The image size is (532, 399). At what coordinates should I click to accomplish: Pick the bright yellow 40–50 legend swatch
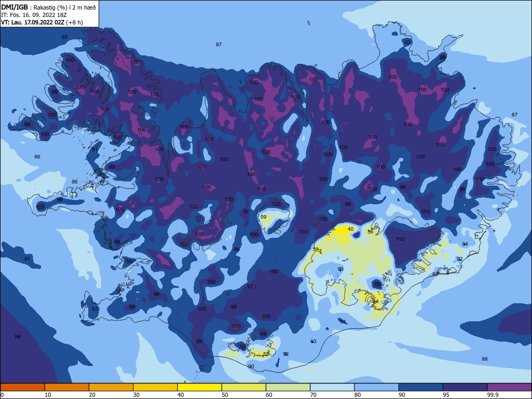point(199,387)
